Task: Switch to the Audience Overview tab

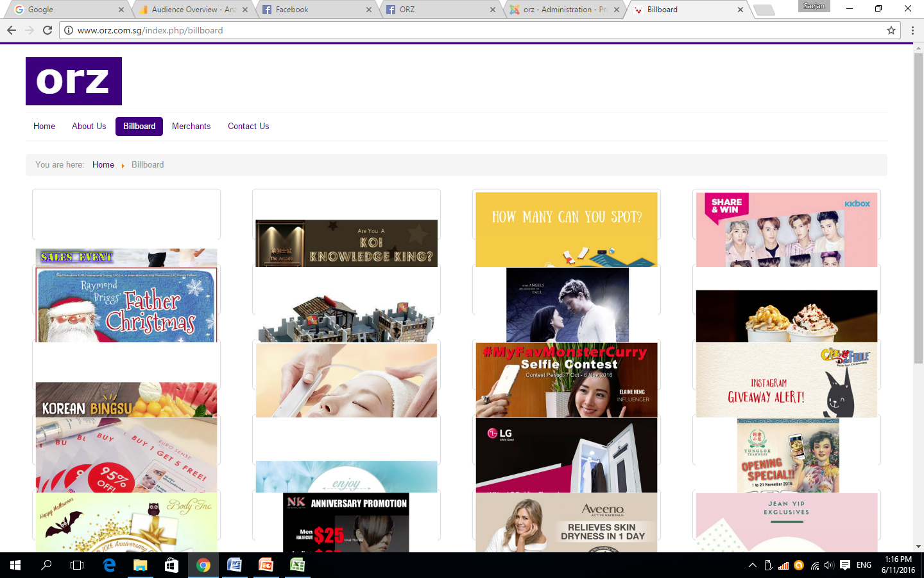Action: [193, 10]
